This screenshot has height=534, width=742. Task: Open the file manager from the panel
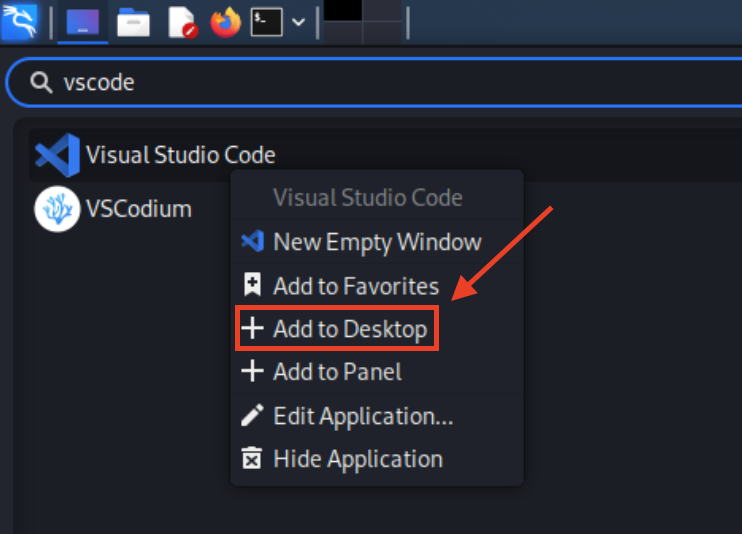pyautogui.click(x=133, y=22)
